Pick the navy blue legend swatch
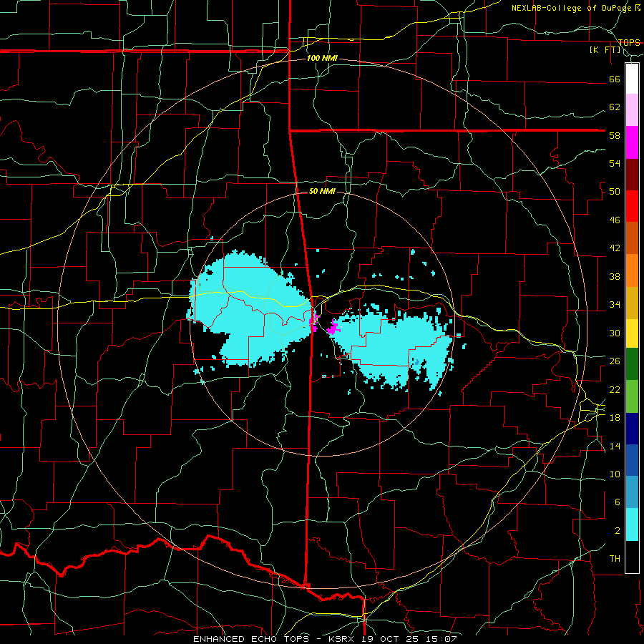 click(x=632, y=429)
